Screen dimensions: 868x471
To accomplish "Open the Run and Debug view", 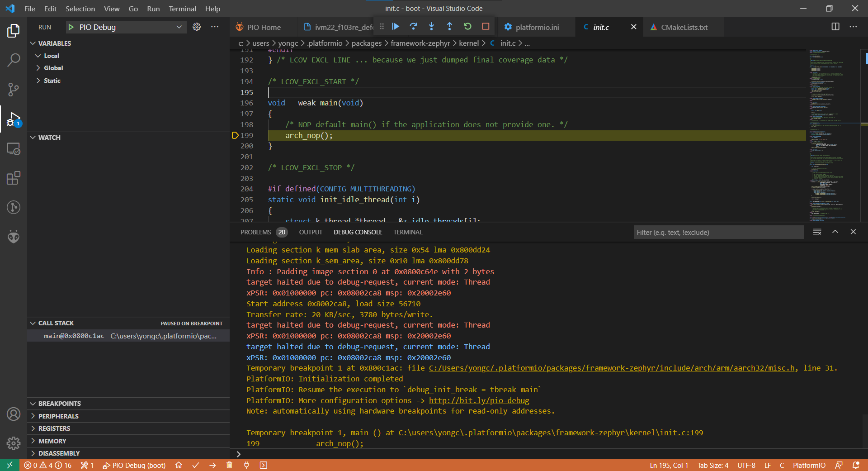I will click(14, 119).
